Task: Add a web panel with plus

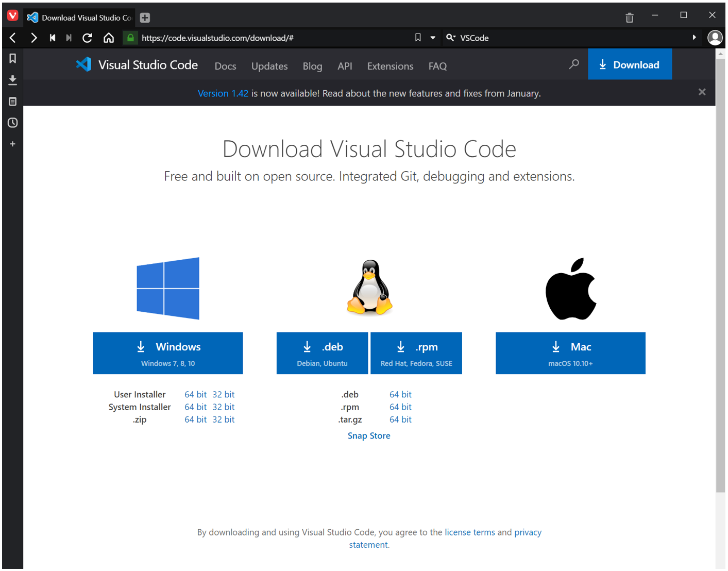Action: (x=13, y=144)
